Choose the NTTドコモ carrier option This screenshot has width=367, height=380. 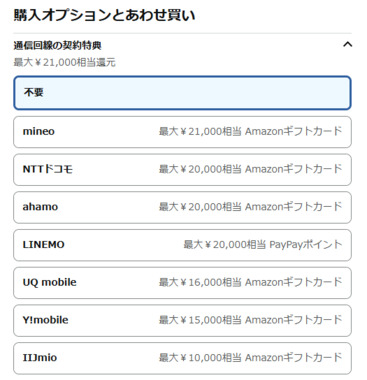pyautogui.click(x=182, y=169)
